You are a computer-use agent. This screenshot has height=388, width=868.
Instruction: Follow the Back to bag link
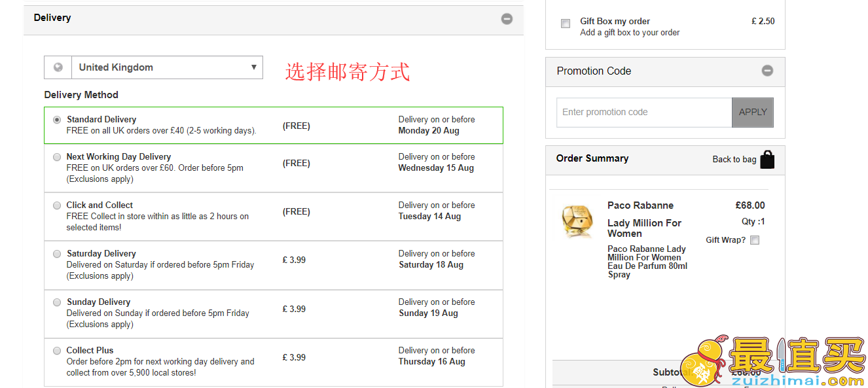click(734, 160)
